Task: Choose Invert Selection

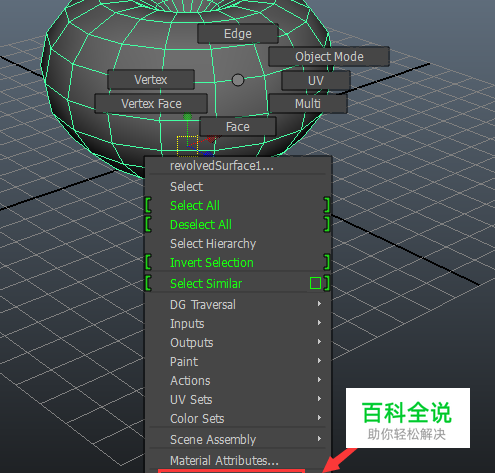Action: pyautogui.click(x=238, y=263)
